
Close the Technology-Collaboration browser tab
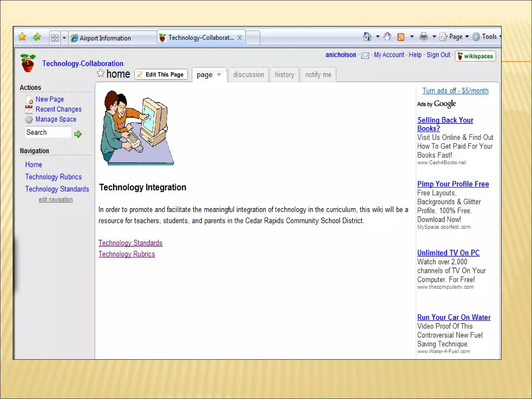[x=240, y=38]
